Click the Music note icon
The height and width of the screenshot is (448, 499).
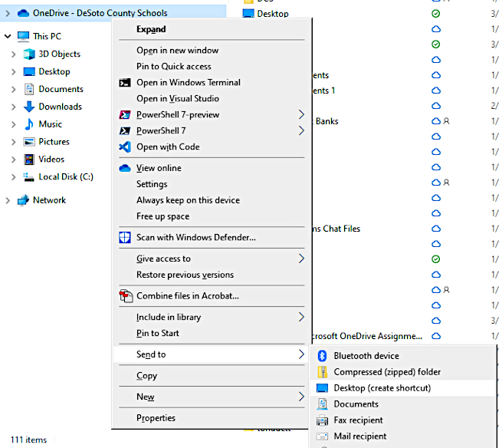click(x=29, y=124)
